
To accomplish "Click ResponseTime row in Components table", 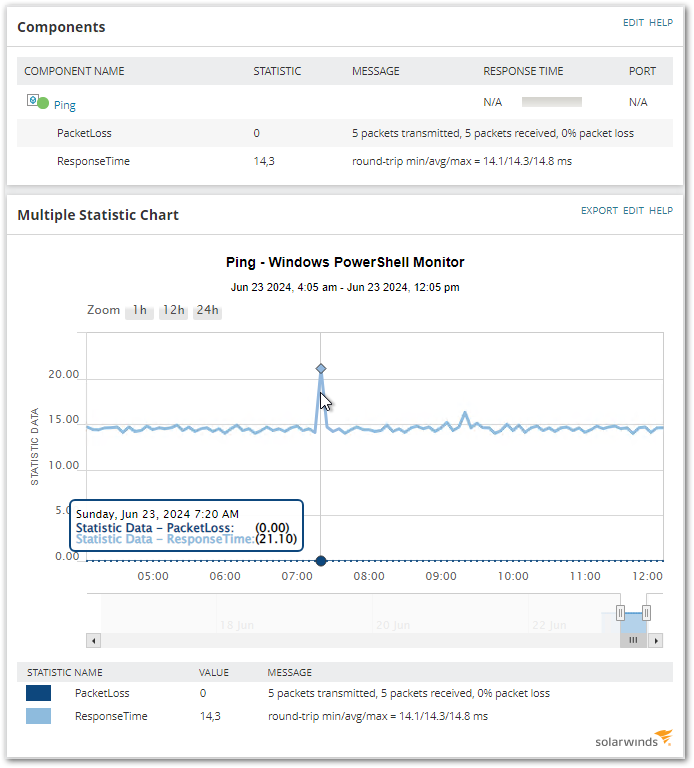I will coord(345,161).
